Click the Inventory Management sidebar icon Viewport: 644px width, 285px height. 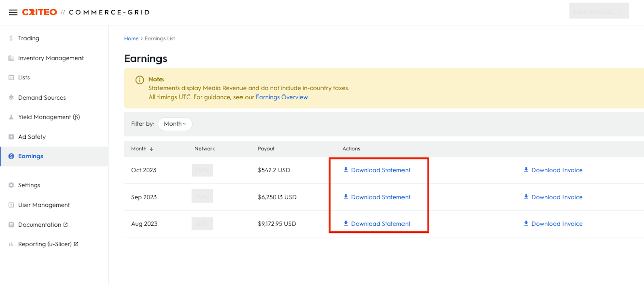tap(11, 58)
